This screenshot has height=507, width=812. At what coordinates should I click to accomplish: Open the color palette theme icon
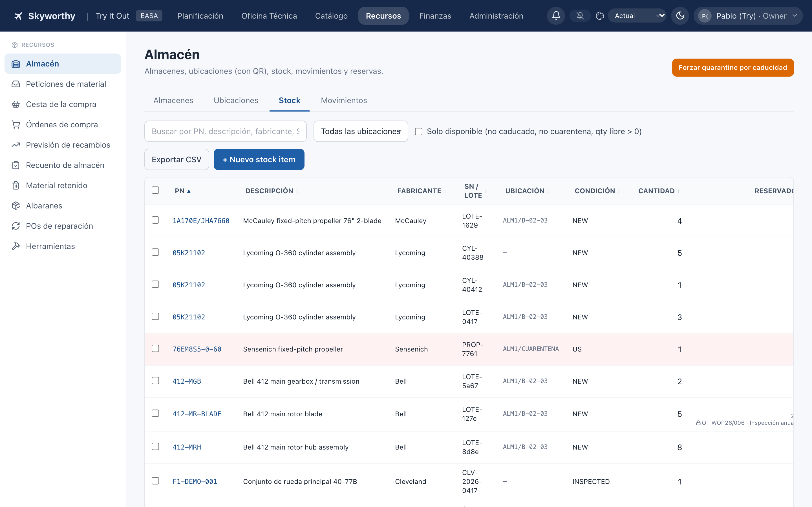[x=600, y=16]
